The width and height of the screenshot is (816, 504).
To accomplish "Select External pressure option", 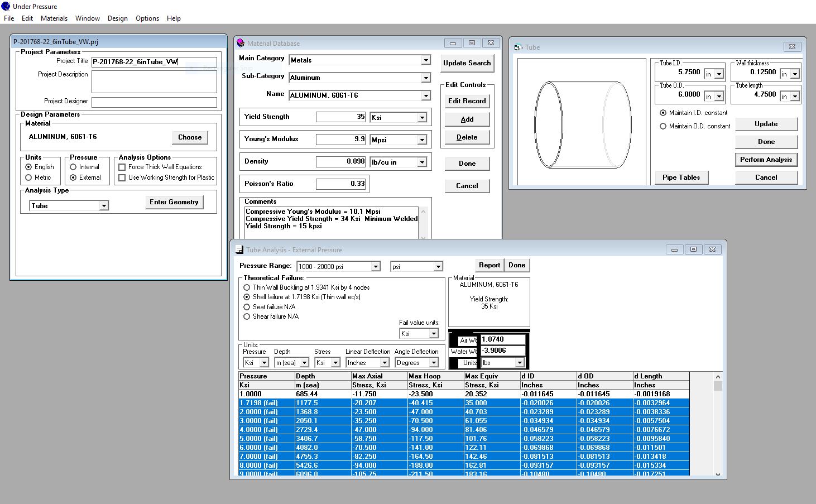I will (73, 177).
